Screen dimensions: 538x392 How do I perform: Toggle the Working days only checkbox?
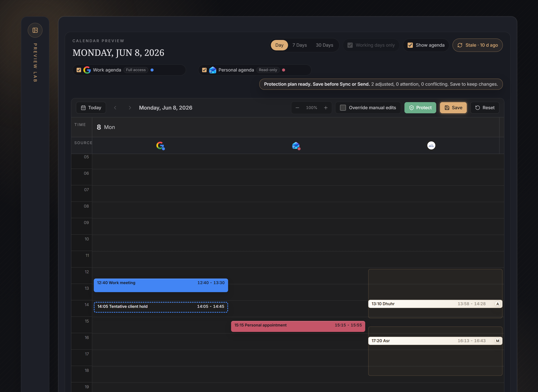(x=350, y=45)
